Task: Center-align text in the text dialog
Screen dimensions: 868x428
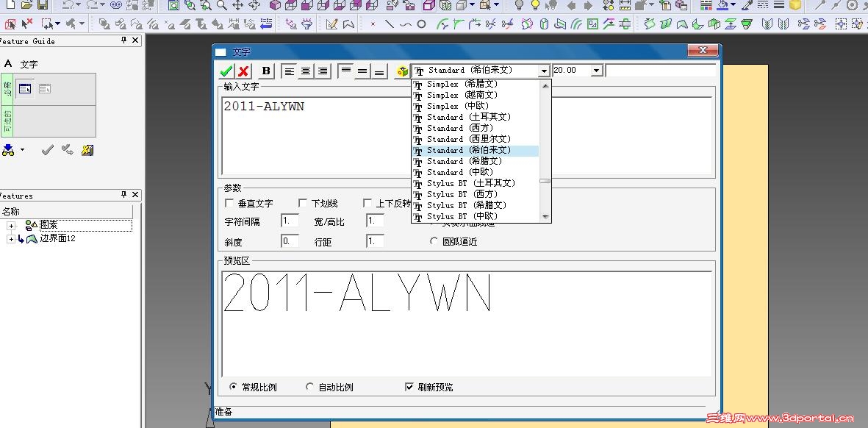Action: point(306,71)
